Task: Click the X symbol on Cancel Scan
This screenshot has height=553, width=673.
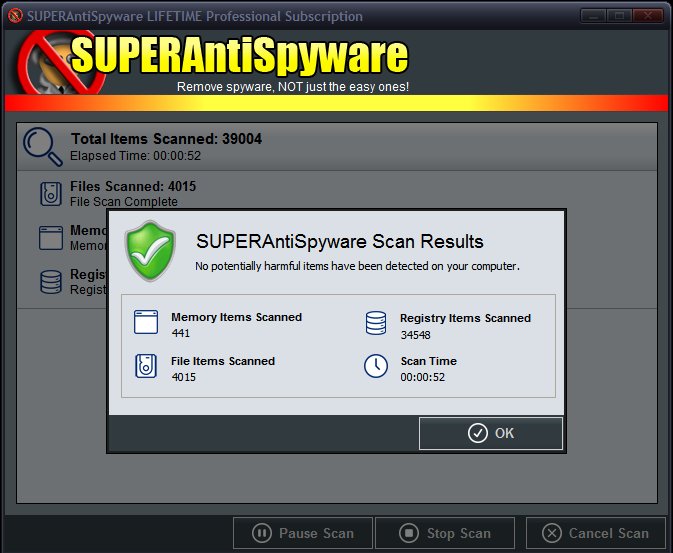Action: click(x=552, y=533)
